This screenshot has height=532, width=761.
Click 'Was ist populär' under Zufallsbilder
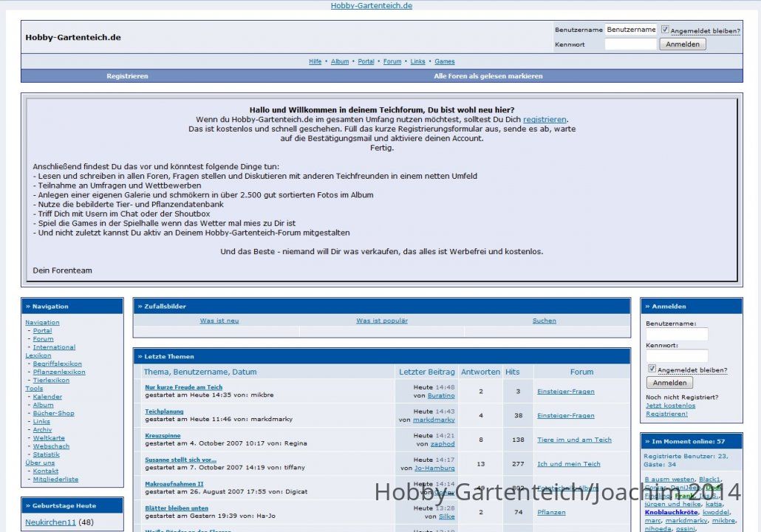click(382, 321)
